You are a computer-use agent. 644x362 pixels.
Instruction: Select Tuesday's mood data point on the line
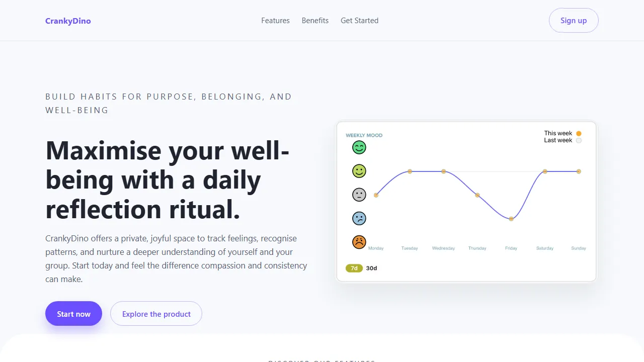410,171
